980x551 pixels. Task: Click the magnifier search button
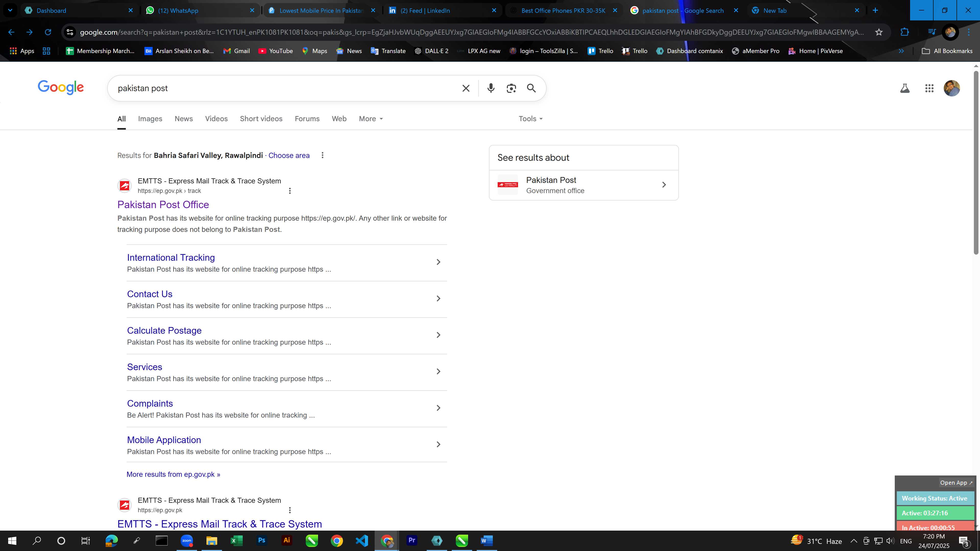click(x=531, y=88)
